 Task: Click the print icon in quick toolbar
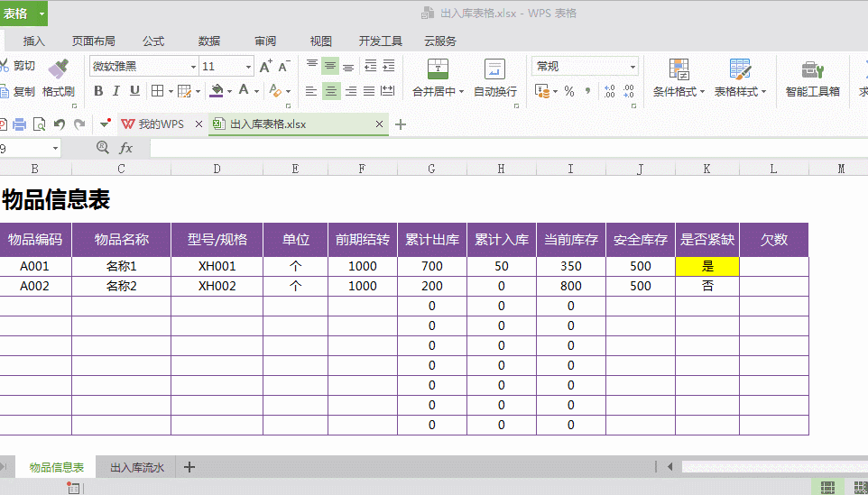tap(19, 124)
